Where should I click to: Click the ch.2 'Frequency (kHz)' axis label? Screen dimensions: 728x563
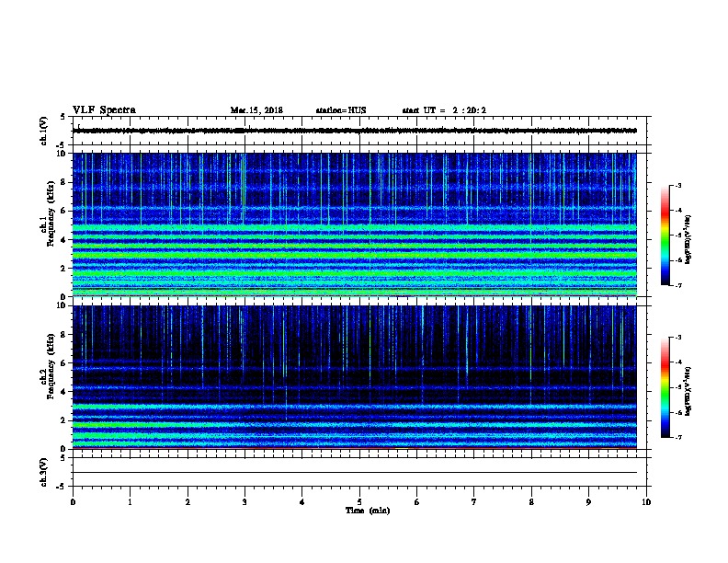(51, 366)
